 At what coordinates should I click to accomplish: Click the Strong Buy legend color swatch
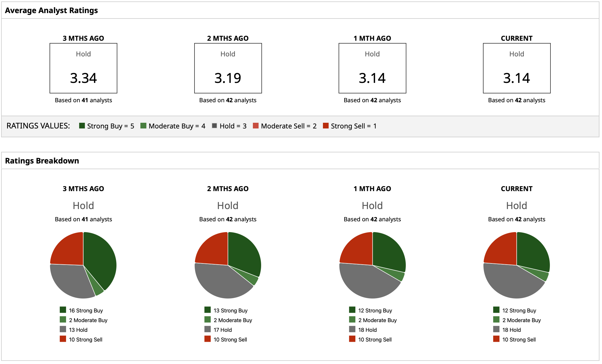tap(82, 126)
